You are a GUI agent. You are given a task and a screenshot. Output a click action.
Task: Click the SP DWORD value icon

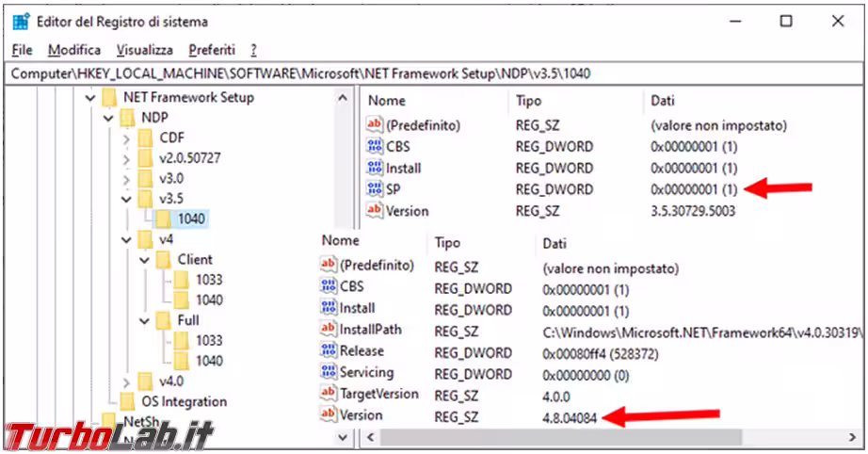(x=375, y=189)
